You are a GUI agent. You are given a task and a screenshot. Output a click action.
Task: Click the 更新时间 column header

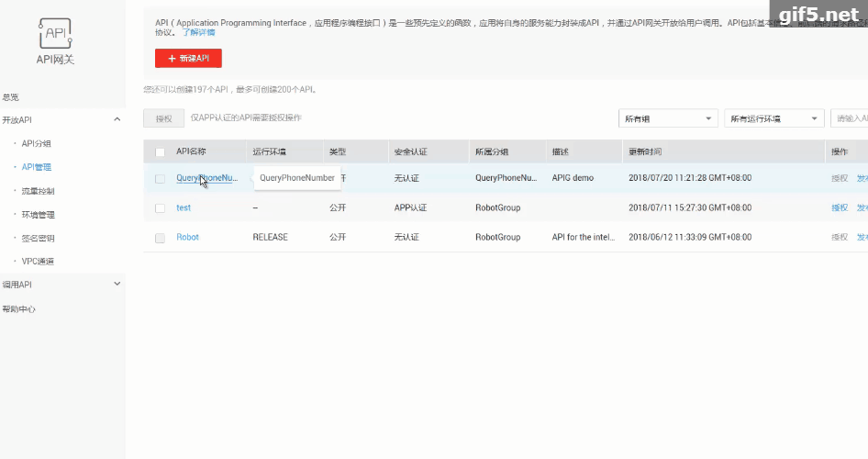[645, 151]
